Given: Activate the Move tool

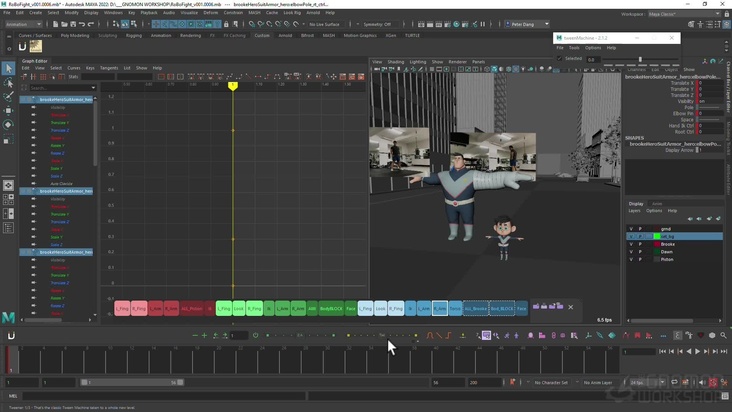Looking at the screenshot, I should (x=8, y=111).
